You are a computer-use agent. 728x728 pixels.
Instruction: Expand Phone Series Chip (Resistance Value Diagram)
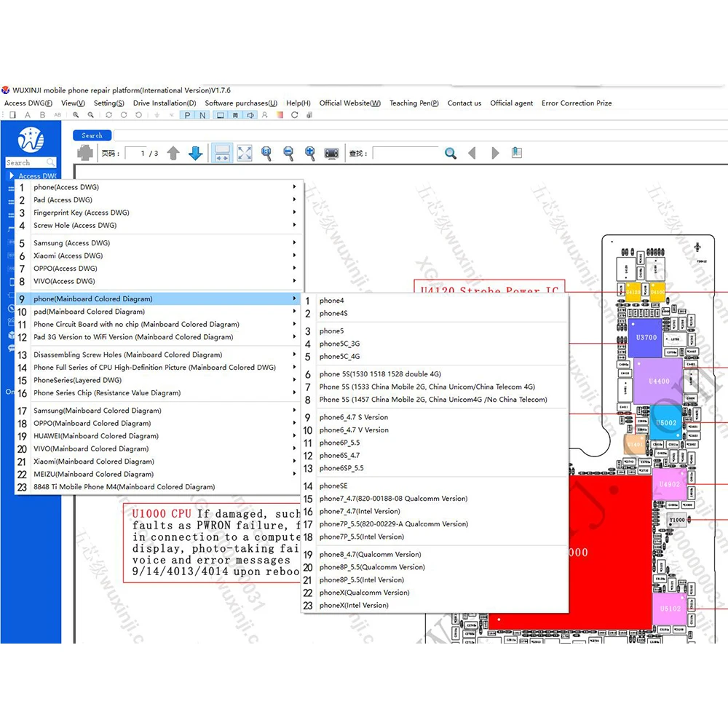pos(159,393)
